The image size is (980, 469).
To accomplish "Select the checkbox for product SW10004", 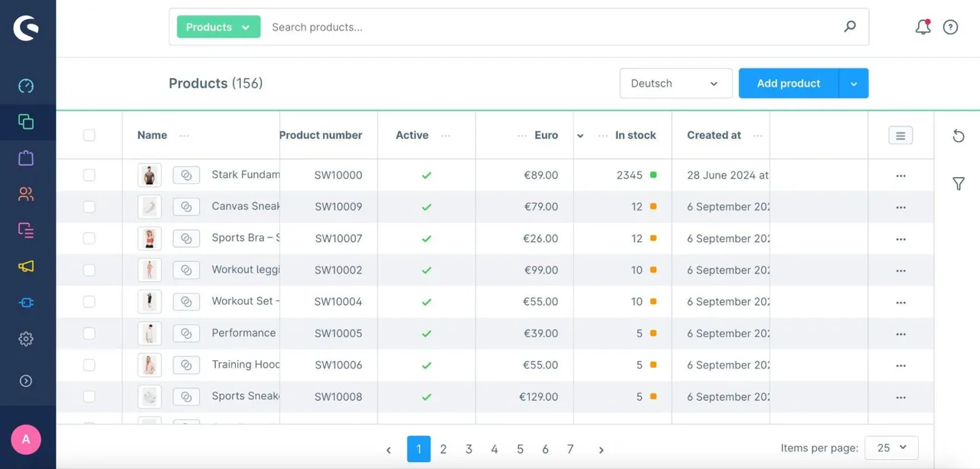I will [89, 302].
